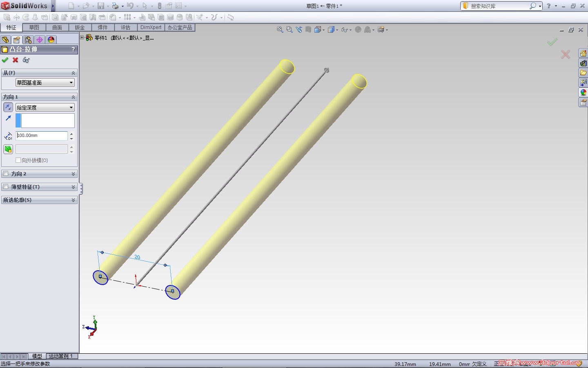
Task: Expand the 薄壁特征 section chevron
Action: point(73,187)
